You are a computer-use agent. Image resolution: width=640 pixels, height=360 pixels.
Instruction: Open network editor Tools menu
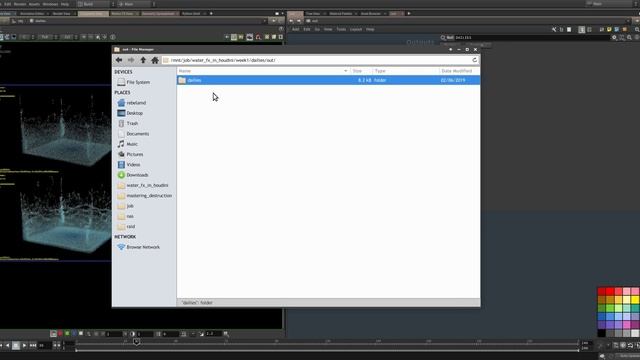341,29
